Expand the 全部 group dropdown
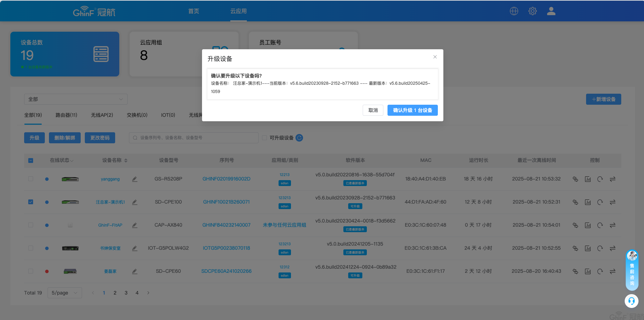 [x=76, y=99]
